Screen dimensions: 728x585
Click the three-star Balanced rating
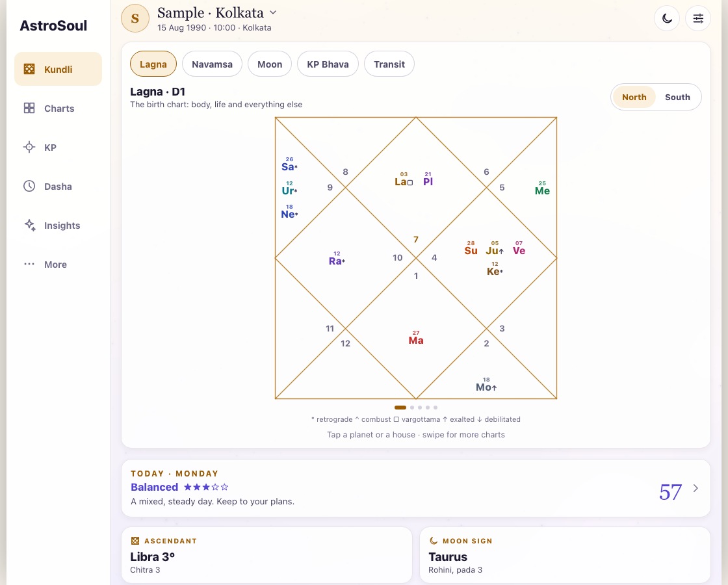(x=206, y=487)
